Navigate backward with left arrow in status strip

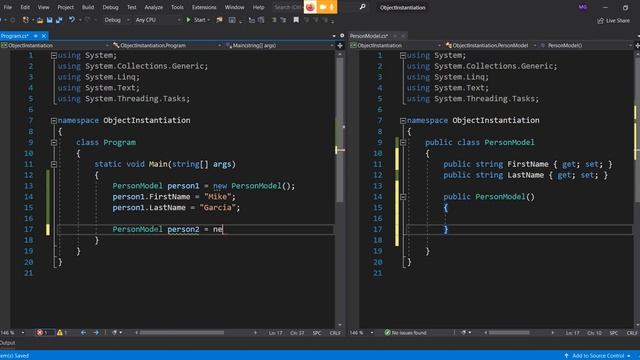[x=83, y=333]
